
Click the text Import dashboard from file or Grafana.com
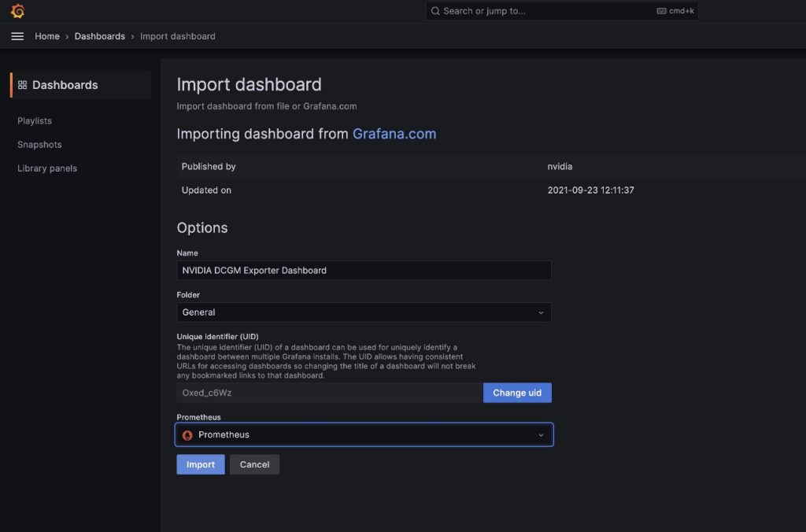[266, 106]
